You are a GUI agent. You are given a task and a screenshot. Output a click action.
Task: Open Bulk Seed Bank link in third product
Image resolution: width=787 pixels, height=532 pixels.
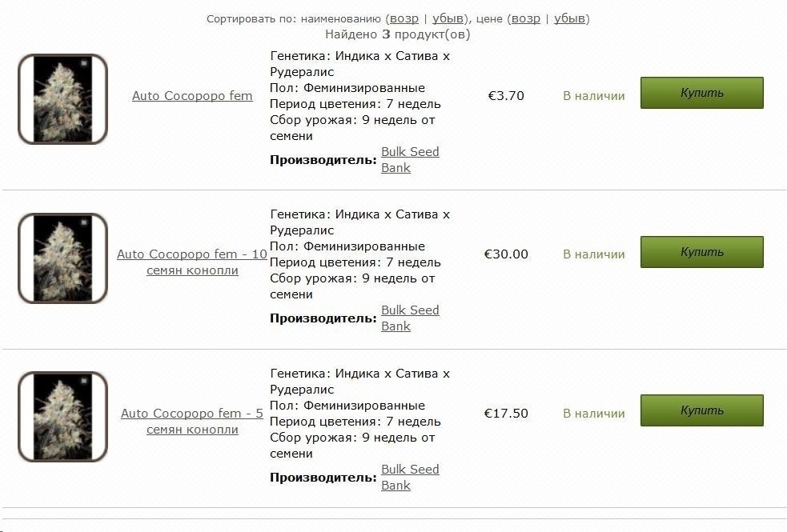[x=410, y=477]
